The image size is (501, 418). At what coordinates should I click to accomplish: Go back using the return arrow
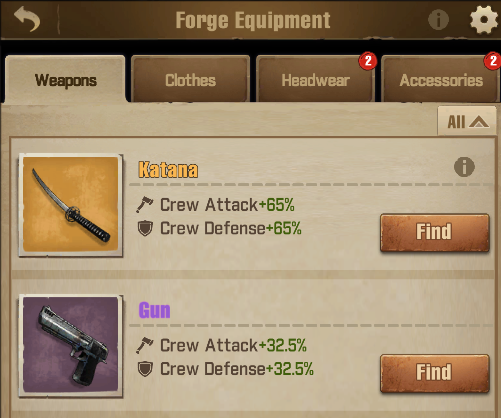pyautogui.click(x=27, y=20)
